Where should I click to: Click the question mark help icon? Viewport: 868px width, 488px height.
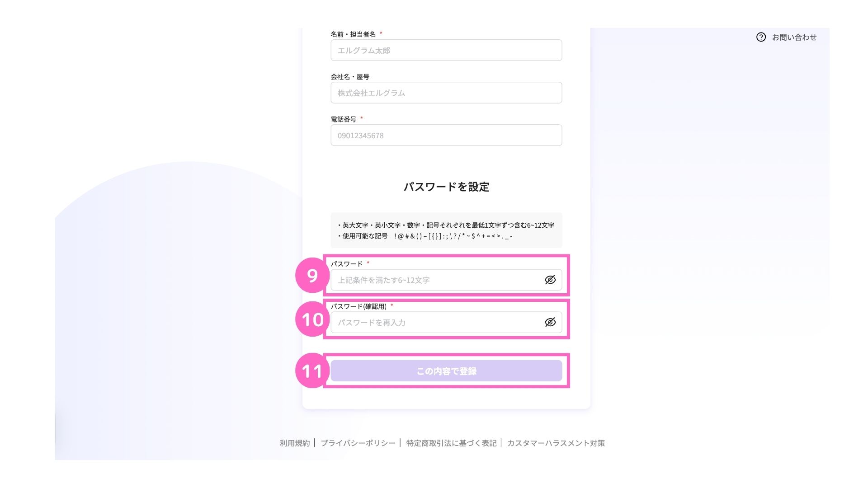761,37
